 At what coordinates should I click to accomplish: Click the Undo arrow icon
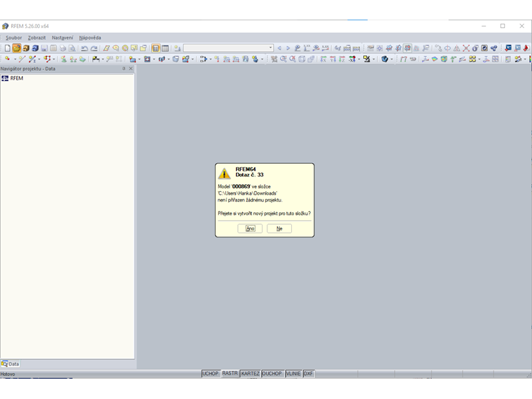pos(85,48)
